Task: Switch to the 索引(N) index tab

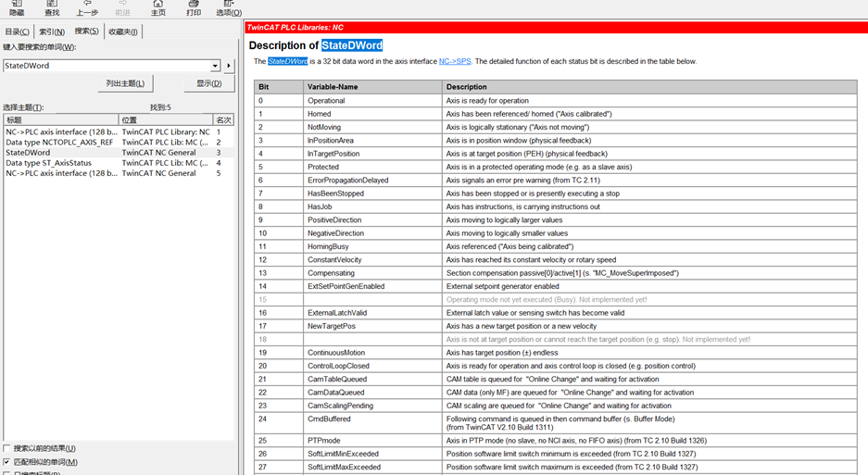Action: click(x=52, y=32)
